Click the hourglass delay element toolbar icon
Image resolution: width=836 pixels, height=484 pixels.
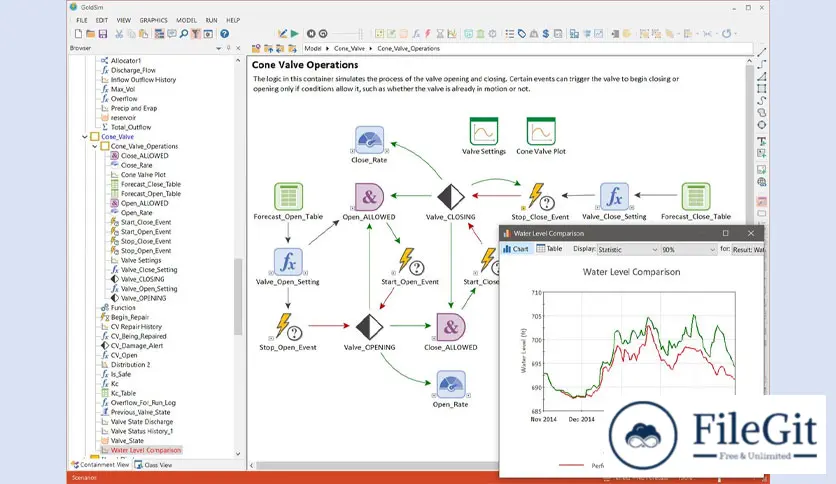[x=440, y=34]
